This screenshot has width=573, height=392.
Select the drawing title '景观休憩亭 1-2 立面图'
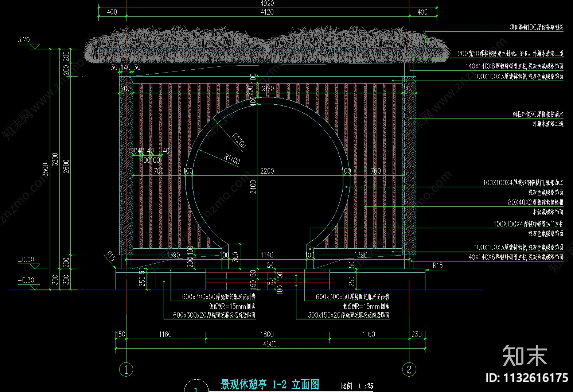coord(270,384)
